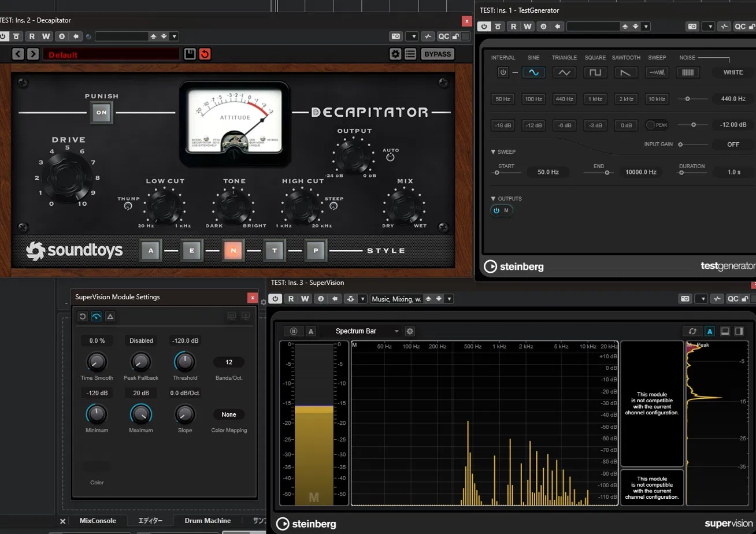Load previous preset in Decapitator
Viewport: 756px width, 534px height.
tap(18, 54)
